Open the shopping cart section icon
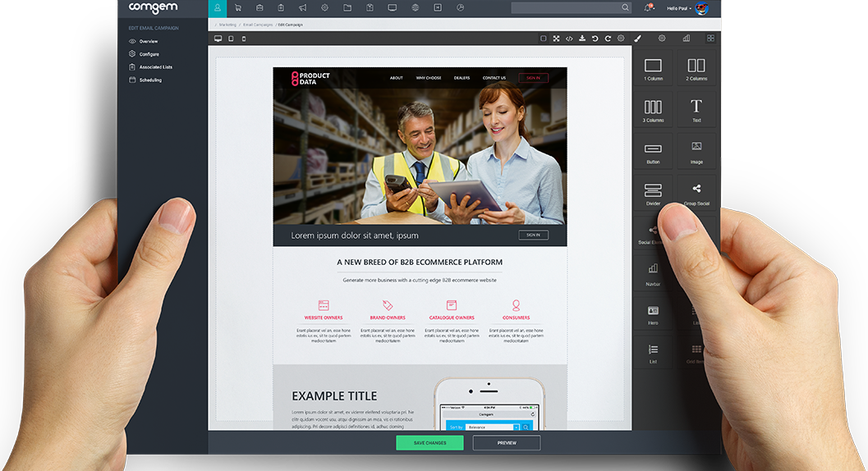Viewport: 868px width, 471px height. [x=238, y=7]
